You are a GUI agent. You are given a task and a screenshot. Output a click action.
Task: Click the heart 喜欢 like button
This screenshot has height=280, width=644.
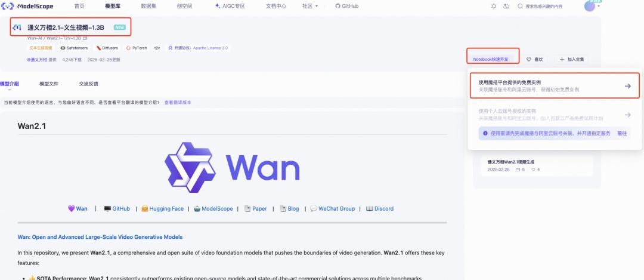[x=535, y=59]
